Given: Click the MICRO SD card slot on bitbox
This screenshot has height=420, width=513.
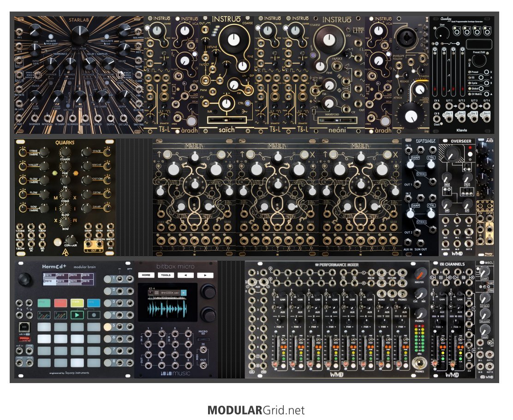Looking at the screenshot, I should pyautogui.click(x=203, y=339).
